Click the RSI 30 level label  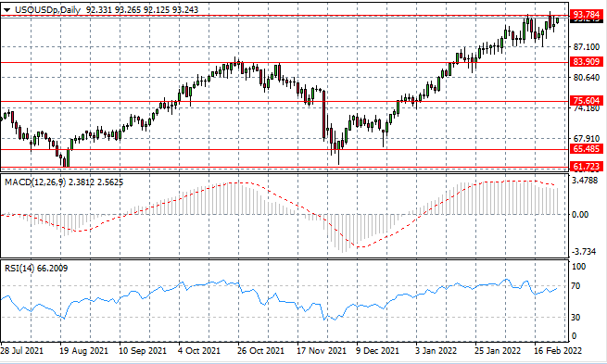[575, 317]
